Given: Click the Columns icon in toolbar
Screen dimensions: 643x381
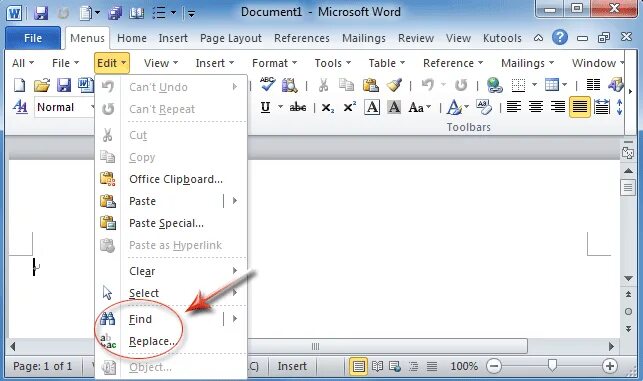Looking at the screenshot, I should click(x=593, y=84).
